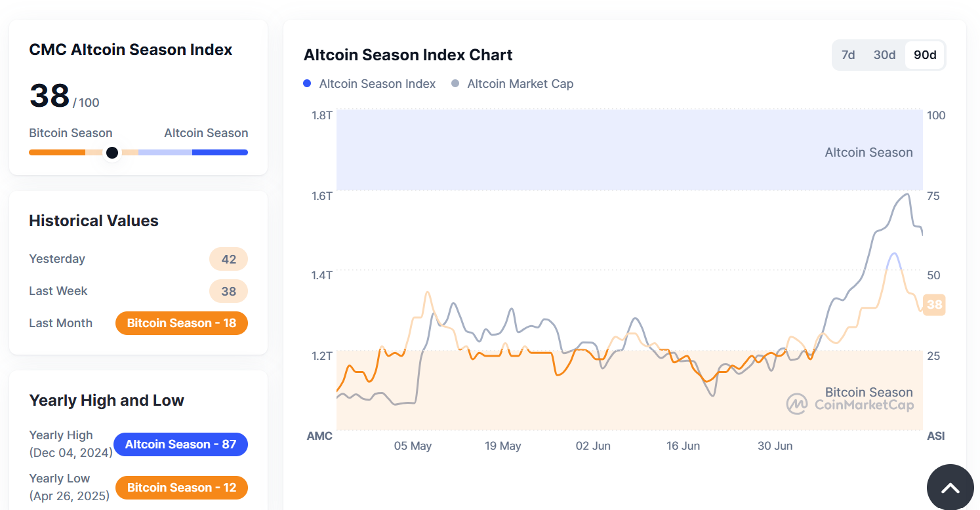Viewport: 980px width, 510px height.
Task: Click the 05 May date on chart axis
Action: click(x=413, y=446)
